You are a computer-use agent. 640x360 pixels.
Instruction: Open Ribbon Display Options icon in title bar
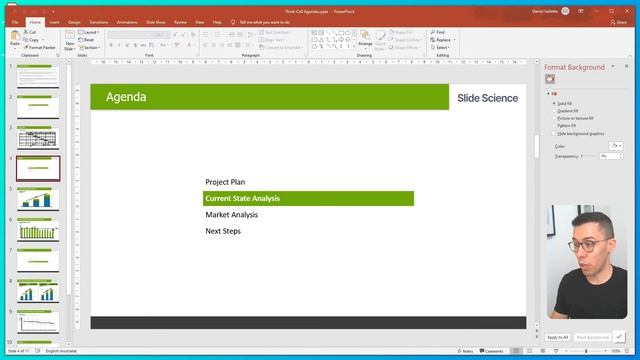click(580, 11)
